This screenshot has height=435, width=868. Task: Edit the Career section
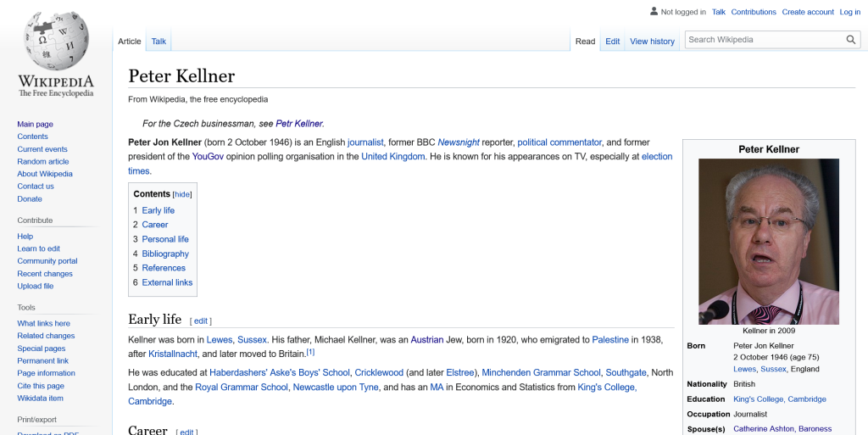click(186, 432)
